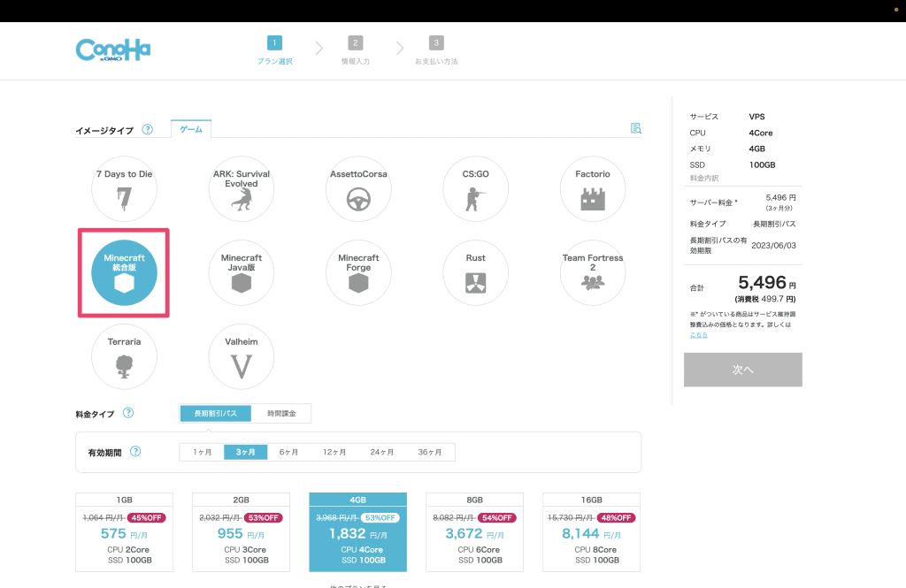The height and width of the screenshot is (588, 906).
Task: Click the 料金内訳 label
Action: [x=704, y=179]
